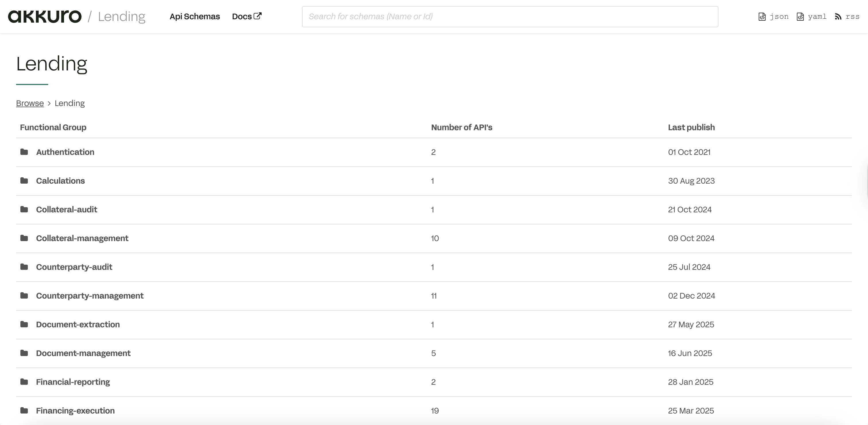This screenshot has height=425, width=868.
Task: Click the folder icon beside Authentication
Action: click(24, 152)
